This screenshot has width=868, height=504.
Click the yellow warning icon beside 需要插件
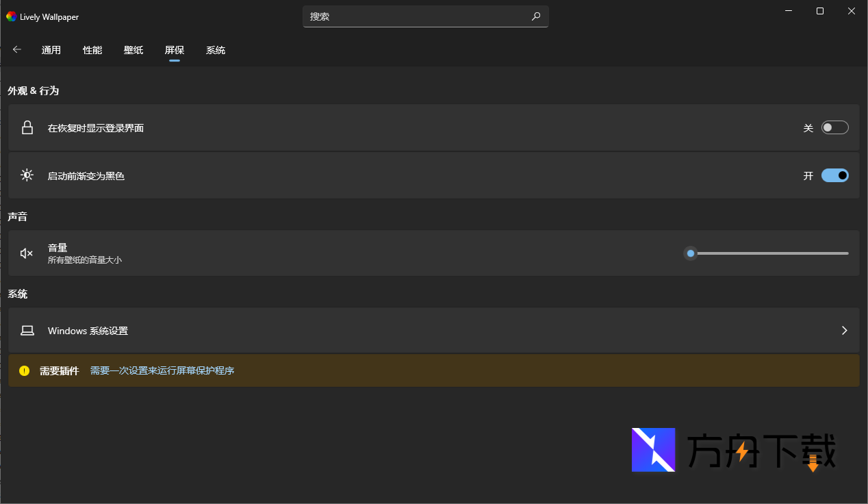pyautogui.click(x=25, y=370)
